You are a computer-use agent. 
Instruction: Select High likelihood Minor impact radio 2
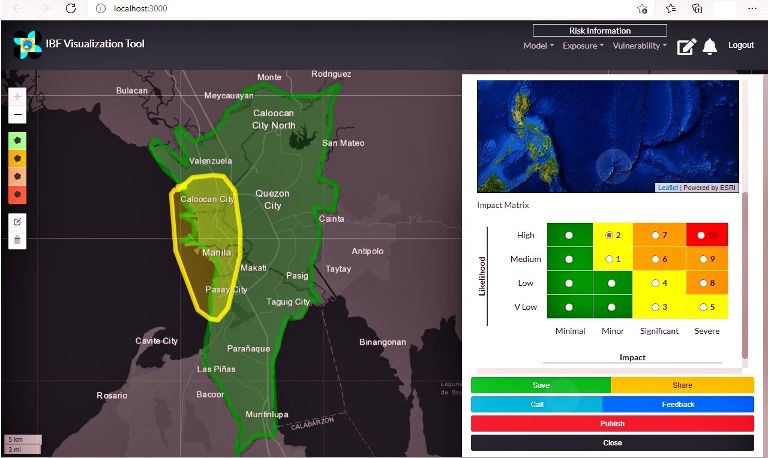[x=609, y=235]
